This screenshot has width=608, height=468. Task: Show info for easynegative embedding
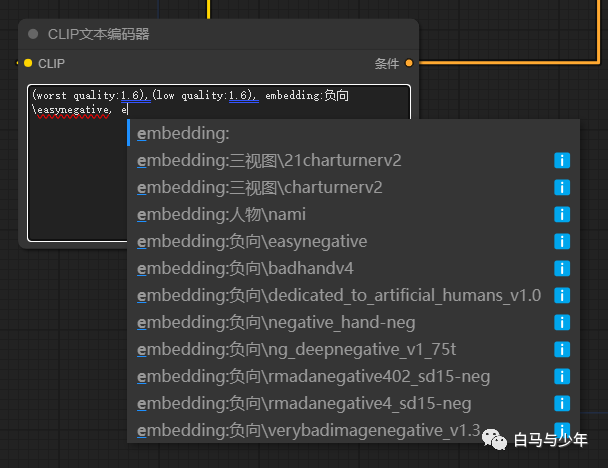(562, 241)
